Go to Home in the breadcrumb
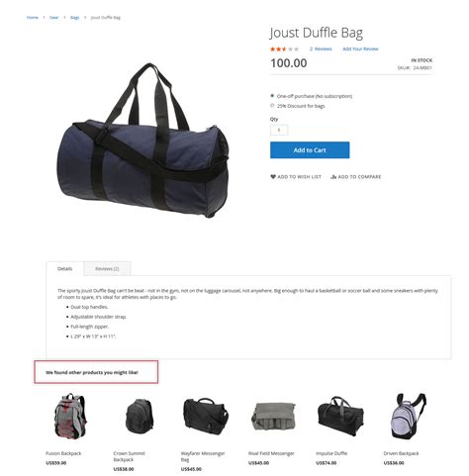The image size is (469, 476). pos(33,18)
